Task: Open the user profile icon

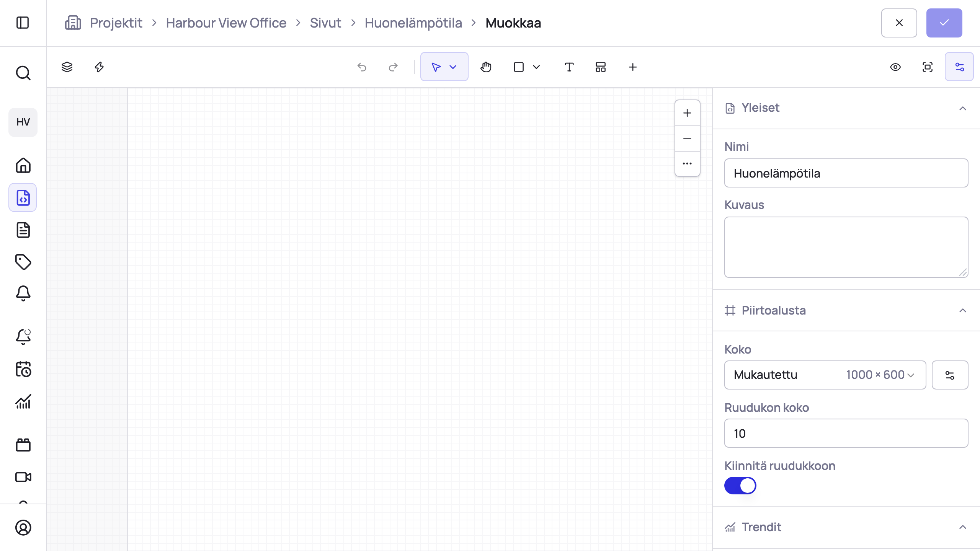Action: [x=23, y=528]
